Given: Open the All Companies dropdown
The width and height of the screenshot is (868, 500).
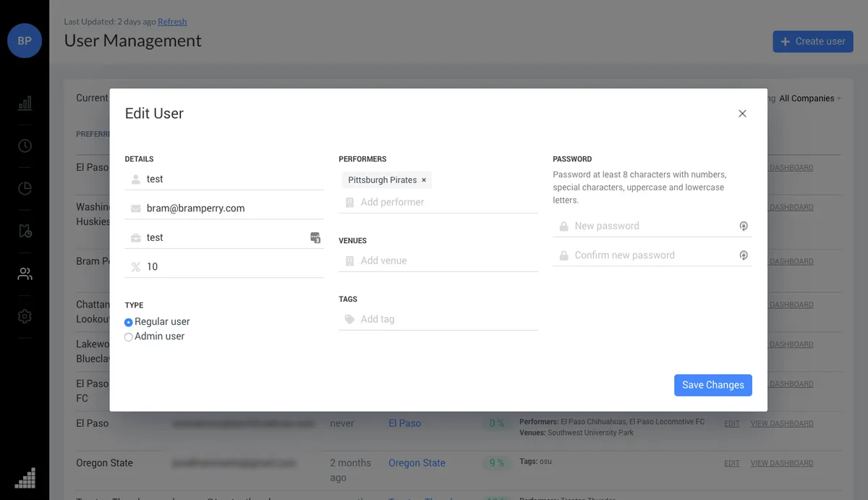Looking at the screenshot, I should coord(808,98).
